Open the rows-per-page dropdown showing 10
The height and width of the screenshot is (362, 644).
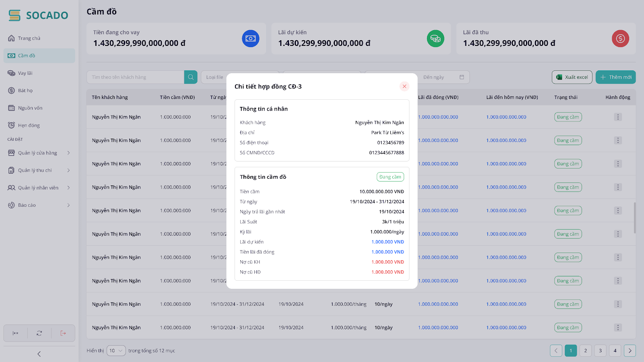pyautogui.click(x=116, y=351)
